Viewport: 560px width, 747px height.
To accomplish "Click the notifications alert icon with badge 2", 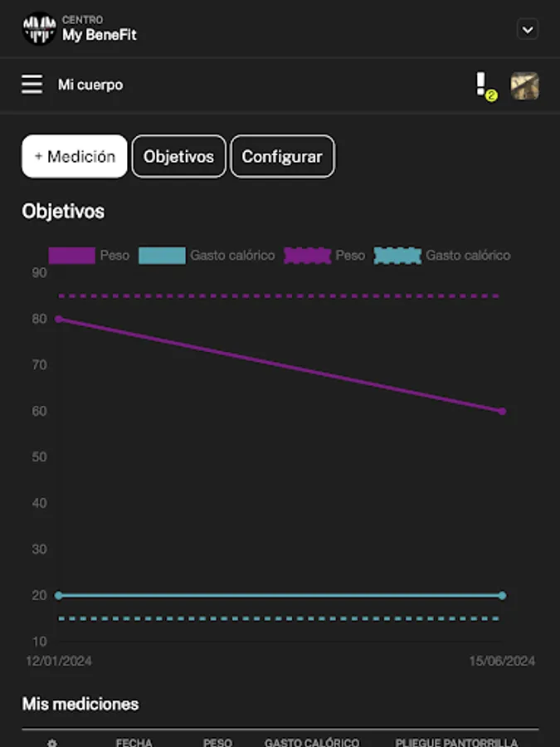I will 483,85.
